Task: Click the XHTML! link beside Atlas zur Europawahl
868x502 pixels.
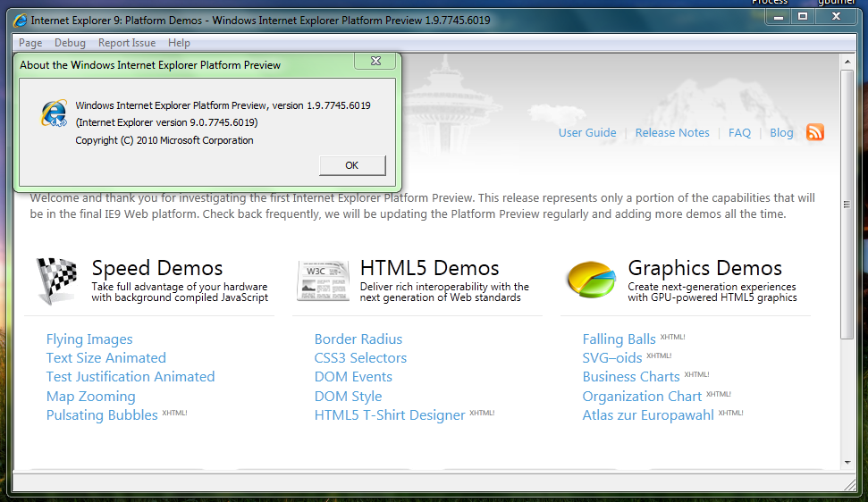Action: point(730,413)
